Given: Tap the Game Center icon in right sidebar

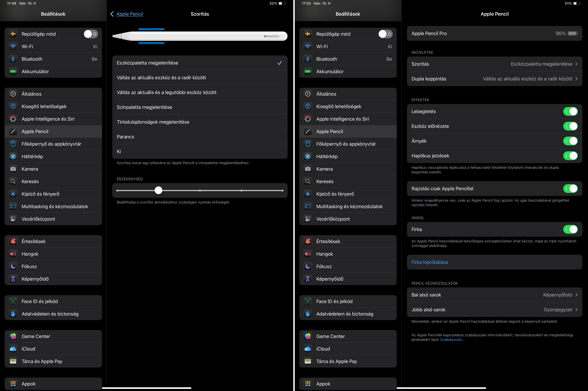Looking at the screenshot, I should [308, 336].
